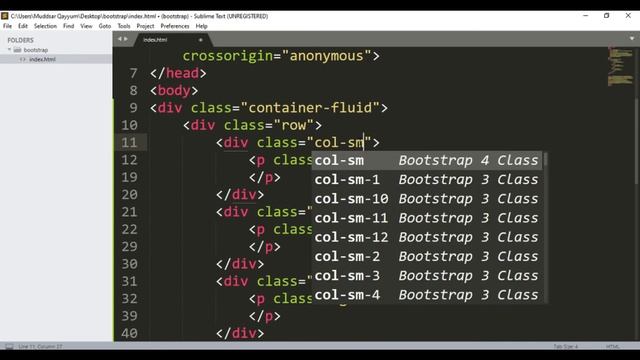The image size is (640, 360).
Task: Choose the col-sm-10 autocomplete suggestion
Action: coord(427,199)
